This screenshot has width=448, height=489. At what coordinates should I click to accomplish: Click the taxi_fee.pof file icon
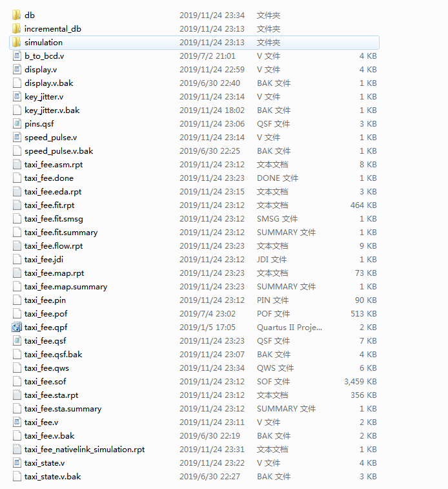tap(17, 313)
